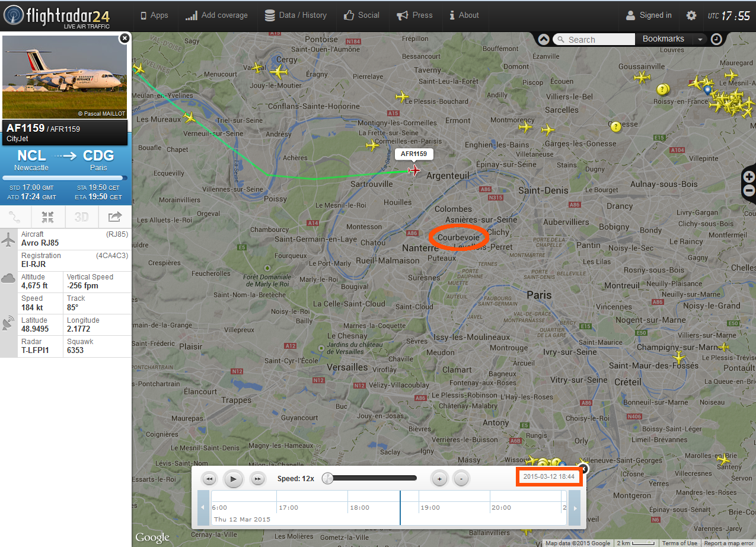This screenshot has width=756, height=547.
Task: Zoom in the map with plus button
Action: tap(749, 177)
